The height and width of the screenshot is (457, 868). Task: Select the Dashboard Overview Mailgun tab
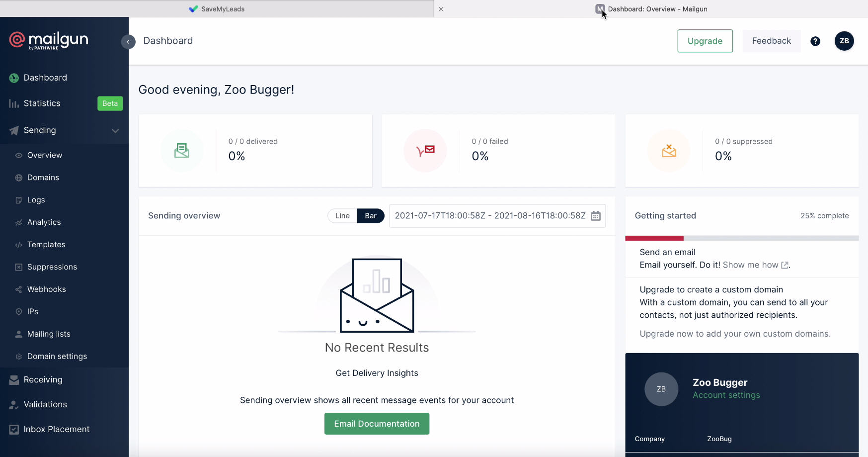tap(651, 9)
